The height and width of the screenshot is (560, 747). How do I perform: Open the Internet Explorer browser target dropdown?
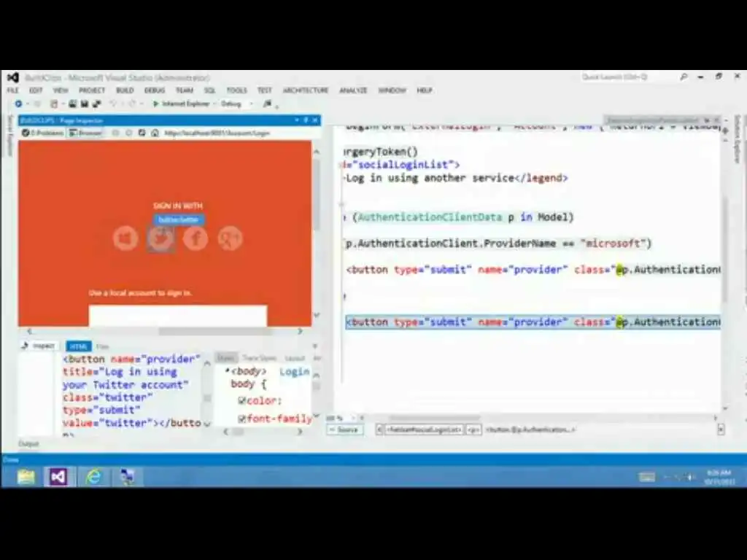[214, 104]
